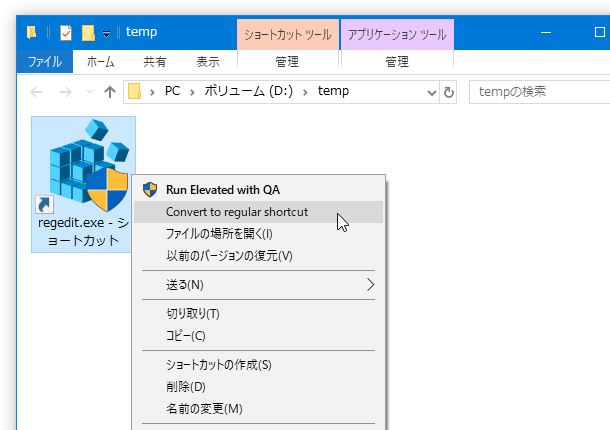Switch to the 表示 ribbon tab

(208, 61)
